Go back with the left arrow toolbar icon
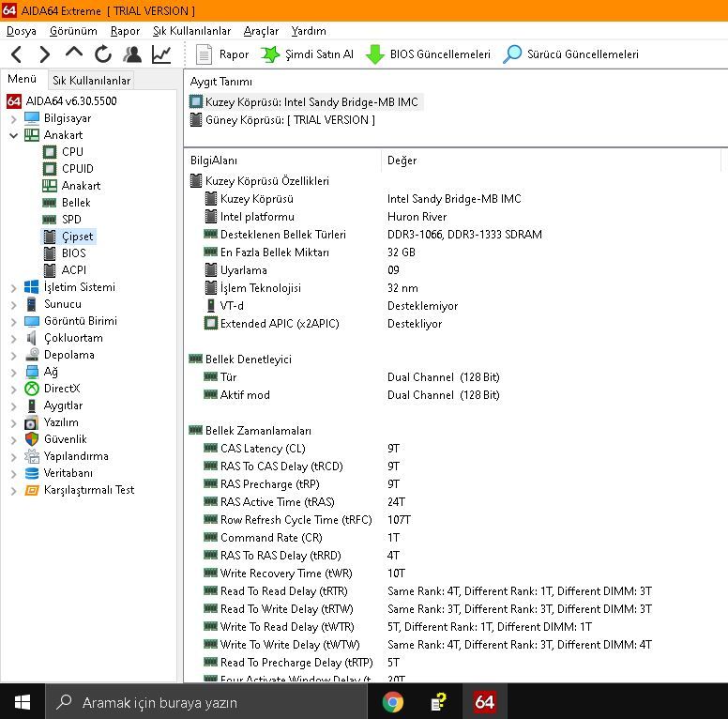 coord(17,54)
